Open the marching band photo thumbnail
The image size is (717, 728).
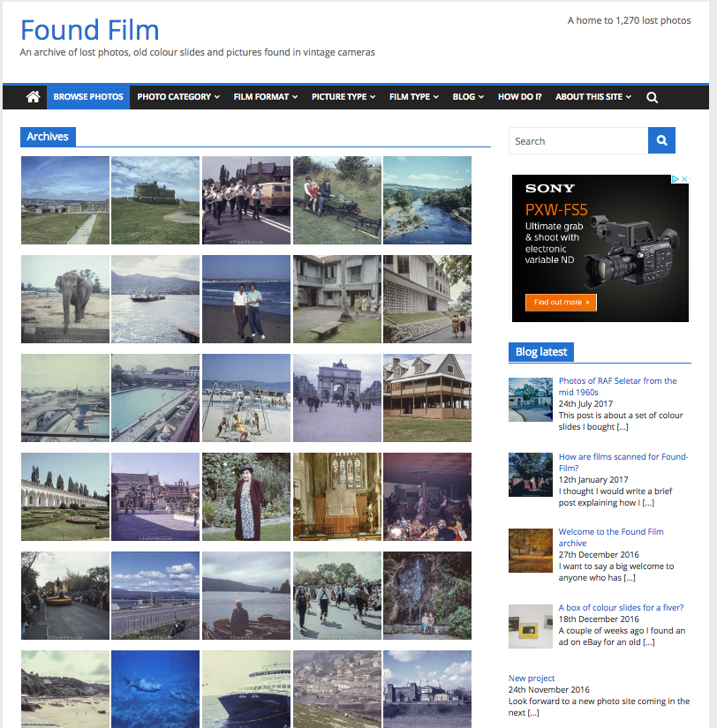246,200
